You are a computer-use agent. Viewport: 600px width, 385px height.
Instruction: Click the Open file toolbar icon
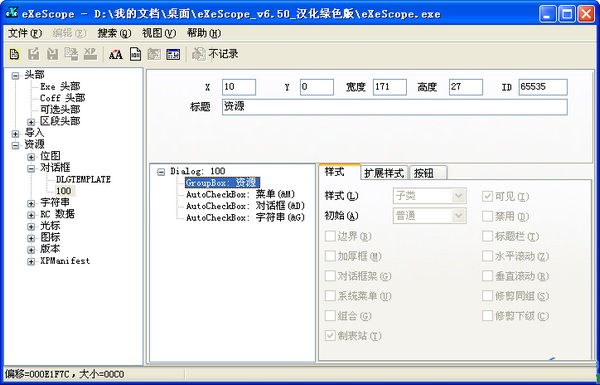click(14, 54)
